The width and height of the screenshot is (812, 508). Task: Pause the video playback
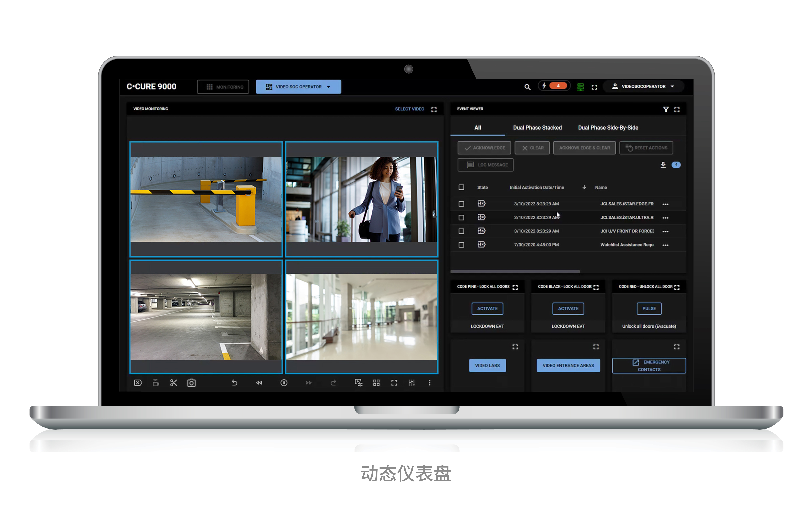click(x=284, y=383)
